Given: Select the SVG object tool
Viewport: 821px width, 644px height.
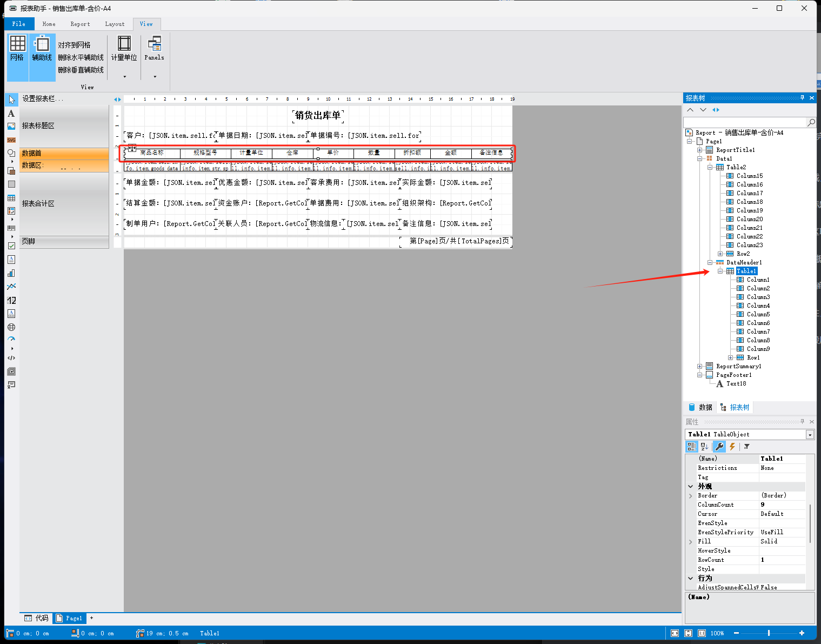Looking at the screenshot, I should point(11,140).
